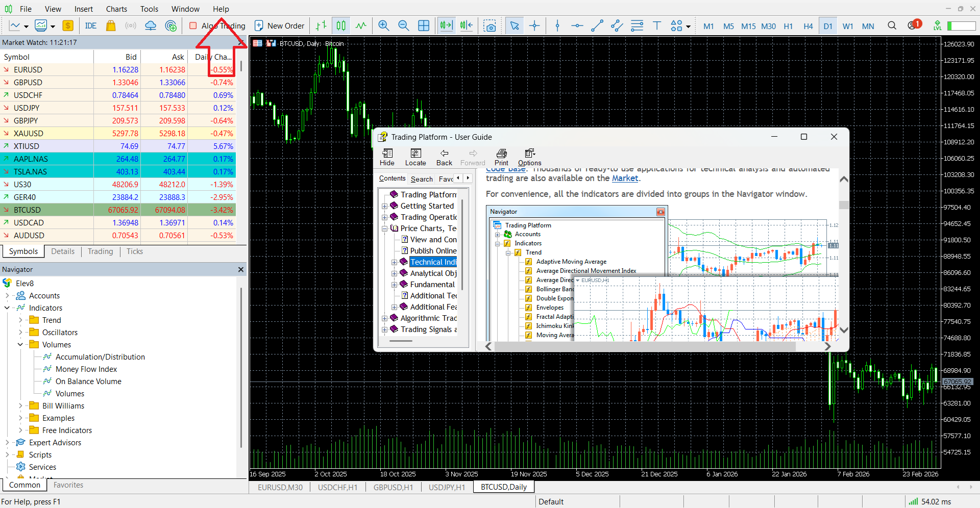Zoom out on the chart
The width and height of the screenshot is (980, 508).
(x=403, y=26)
